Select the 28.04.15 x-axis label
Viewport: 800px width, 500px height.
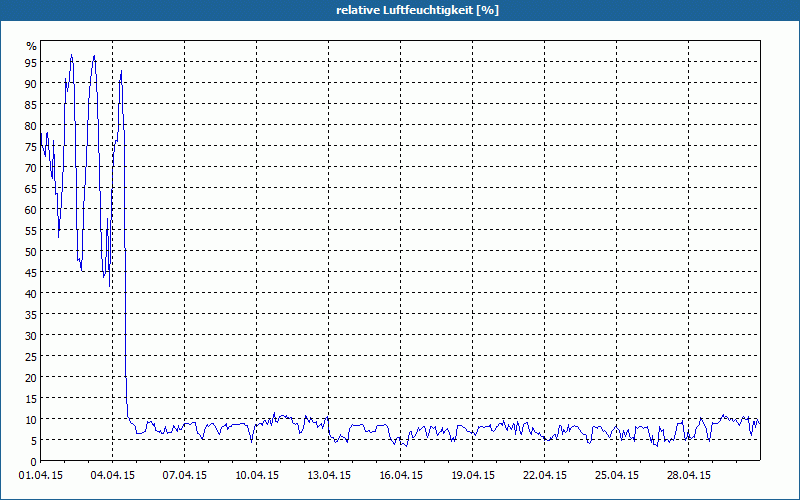[689, 476]
